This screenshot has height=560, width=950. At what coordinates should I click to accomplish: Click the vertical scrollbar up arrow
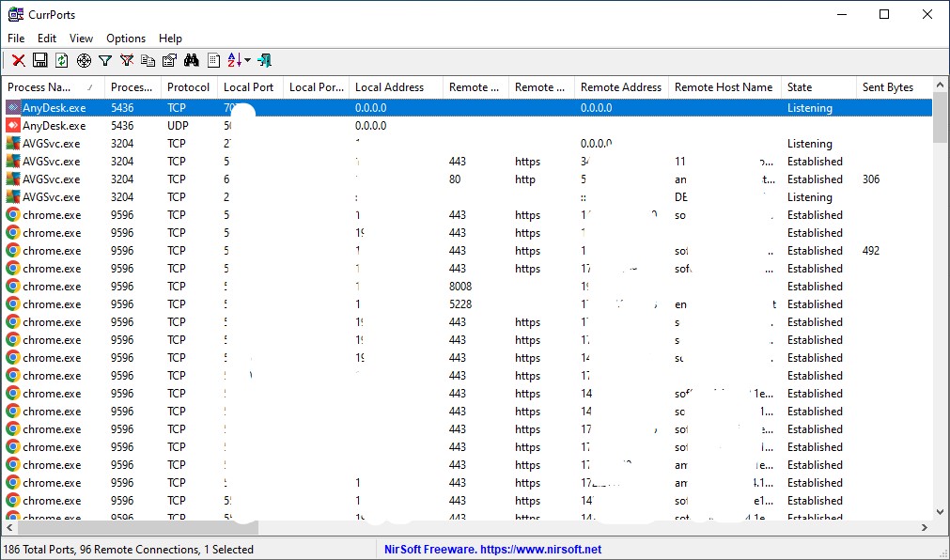coord(941,86)
